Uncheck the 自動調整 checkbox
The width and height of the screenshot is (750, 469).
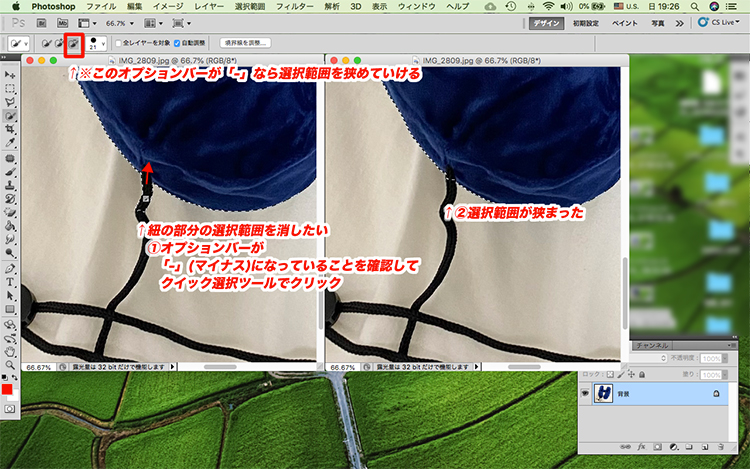pyautogui.click(x=177, y=44)
